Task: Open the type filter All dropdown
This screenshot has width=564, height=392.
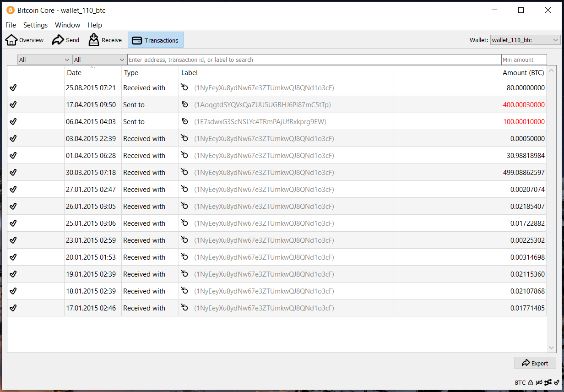Action: [99, 60]
